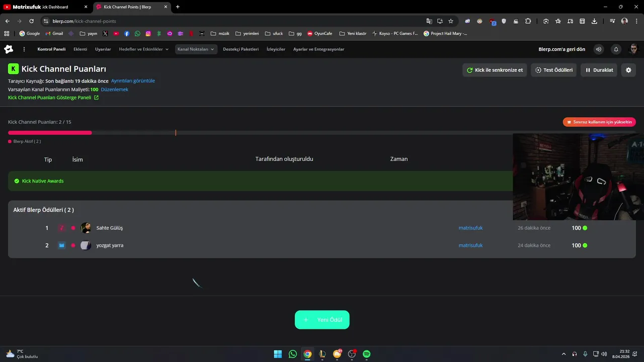The height and width of the screenshot is (362, 644).
Task: Click Kick ile senkronize et button
Action: 495,70
